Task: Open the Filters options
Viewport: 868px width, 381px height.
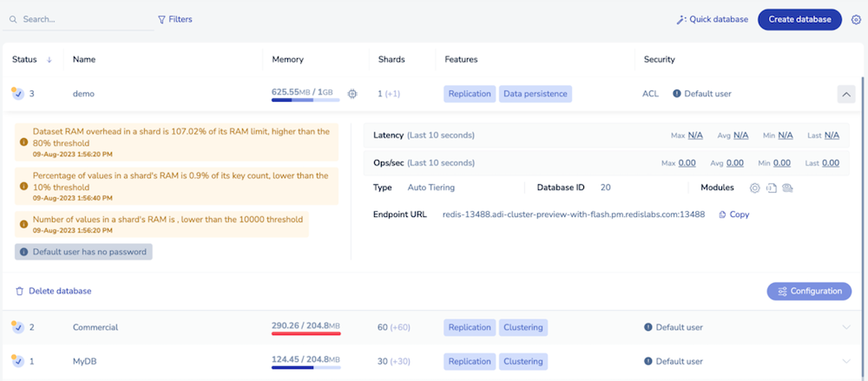Action: tap(175, 19)
